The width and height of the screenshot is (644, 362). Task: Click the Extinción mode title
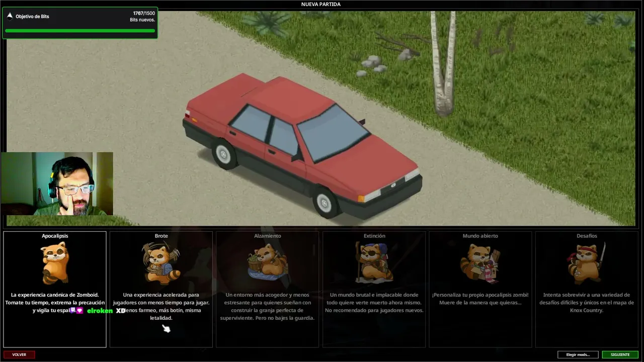click(374, 236)
